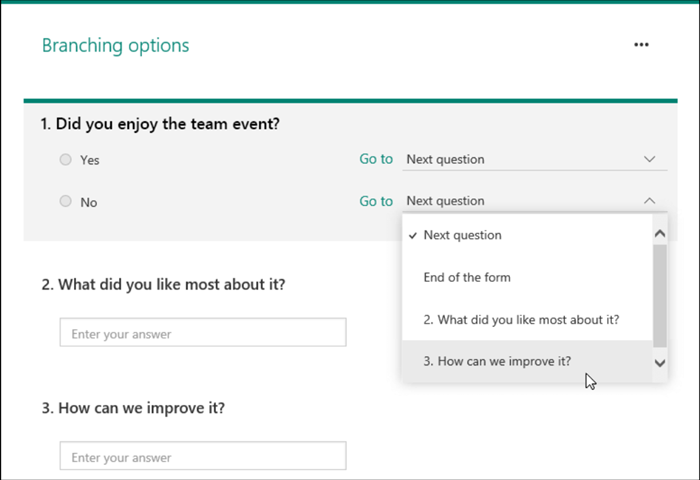Focus the answer field under question 3
700x480 pixels.
click(x=203, y=457)
